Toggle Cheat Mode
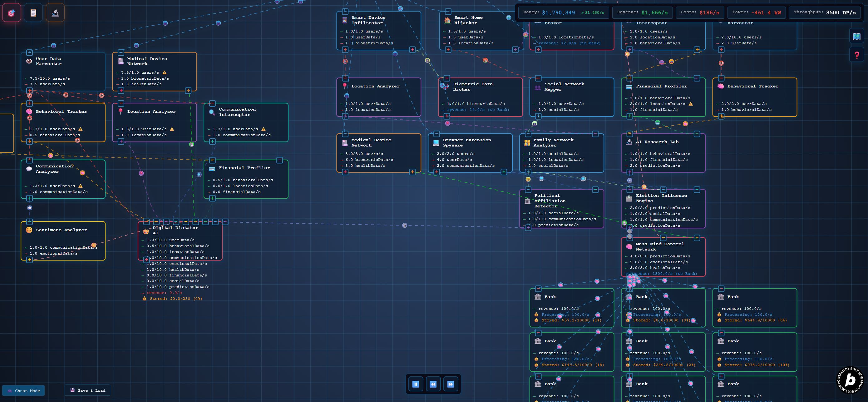This screenshot has height=402, width=868. [24, 390]
